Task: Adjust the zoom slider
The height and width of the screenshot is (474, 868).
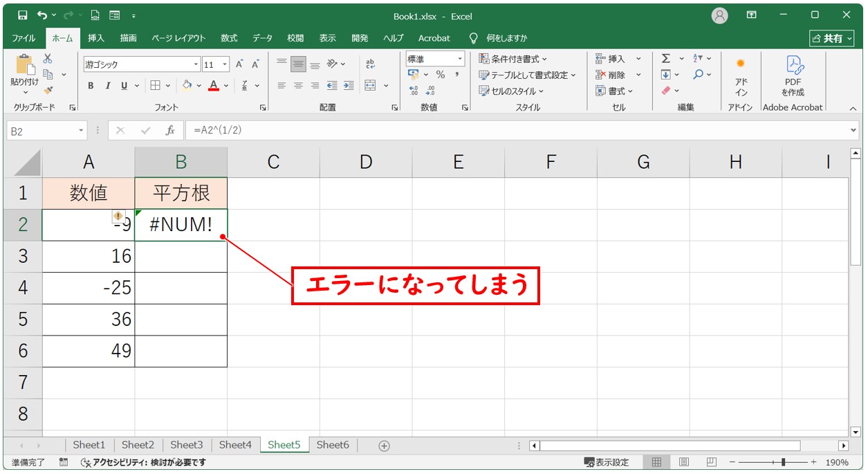Action: (782, 462)
